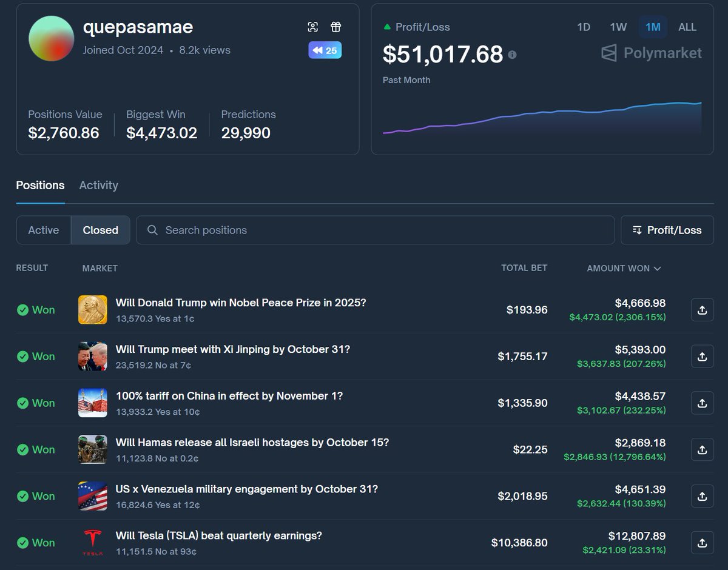728x570 pixels.
Task: Open the Tesla logo market thumbnail
Action: click(x=93, y=543)
